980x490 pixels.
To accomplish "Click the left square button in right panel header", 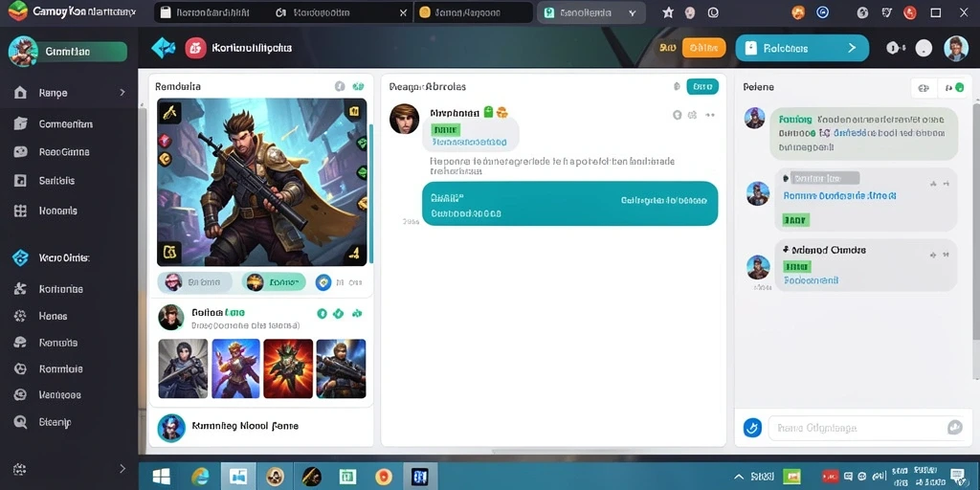I will (x=924, y=88).
